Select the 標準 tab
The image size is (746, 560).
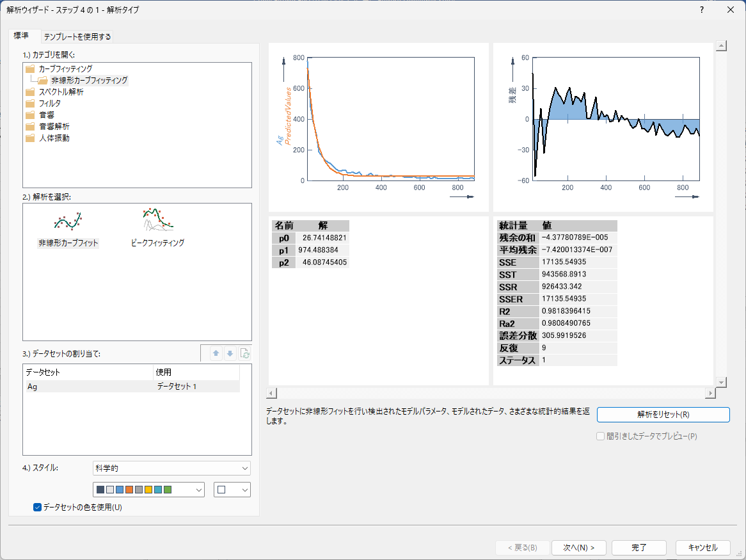pos(21,36)
